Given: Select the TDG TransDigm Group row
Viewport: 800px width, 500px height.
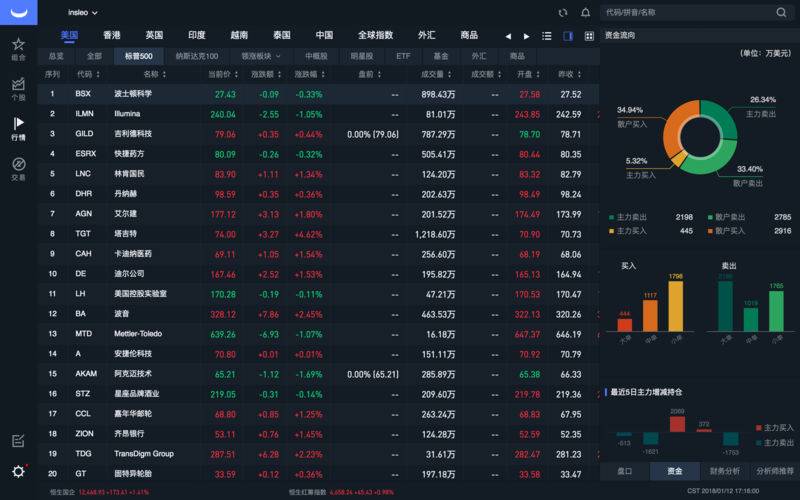Looking at the screenshot, I should pos(318,454).
